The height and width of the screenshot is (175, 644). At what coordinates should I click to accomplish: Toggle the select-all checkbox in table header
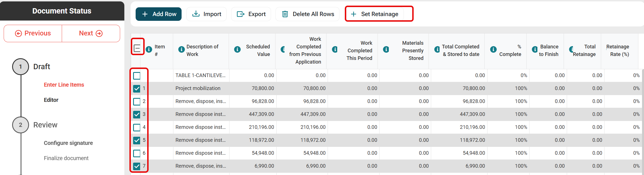tap(137, 48)
